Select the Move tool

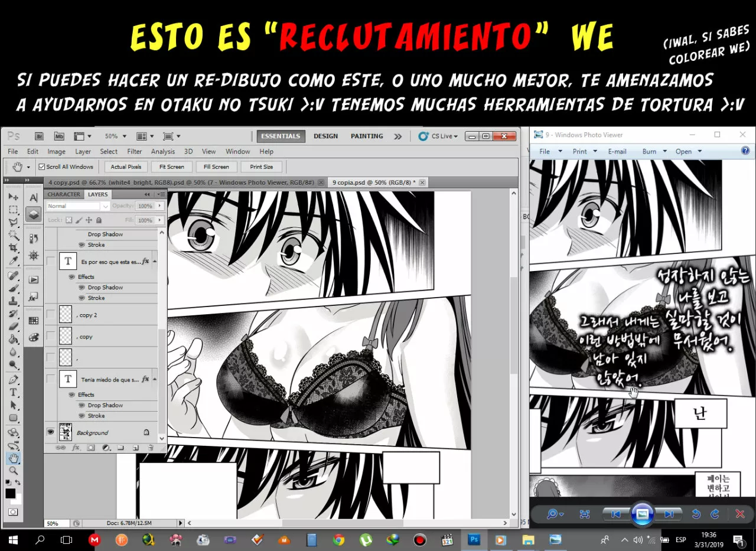(x=13, y=196)
